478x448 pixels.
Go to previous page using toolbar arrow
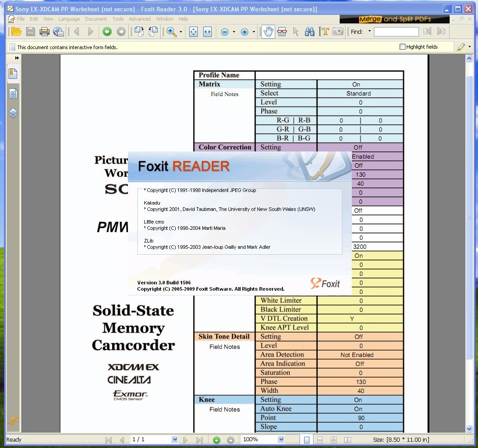point(77,32)
